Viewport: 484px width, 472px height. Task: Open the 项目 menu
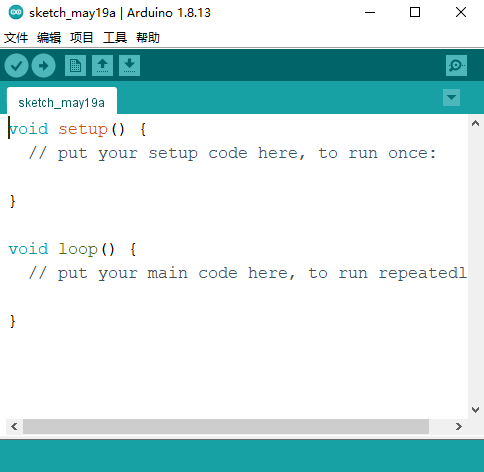tap(82, 38)
